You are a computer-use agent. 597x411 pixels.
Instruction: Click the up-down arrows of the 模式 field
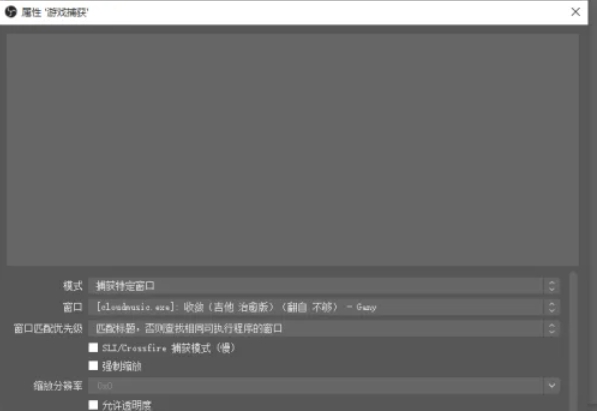point(551,286)
